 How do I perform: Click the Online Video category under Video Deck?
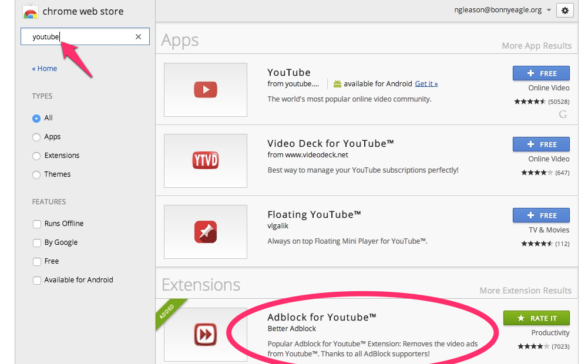click(x=549, y=159)
